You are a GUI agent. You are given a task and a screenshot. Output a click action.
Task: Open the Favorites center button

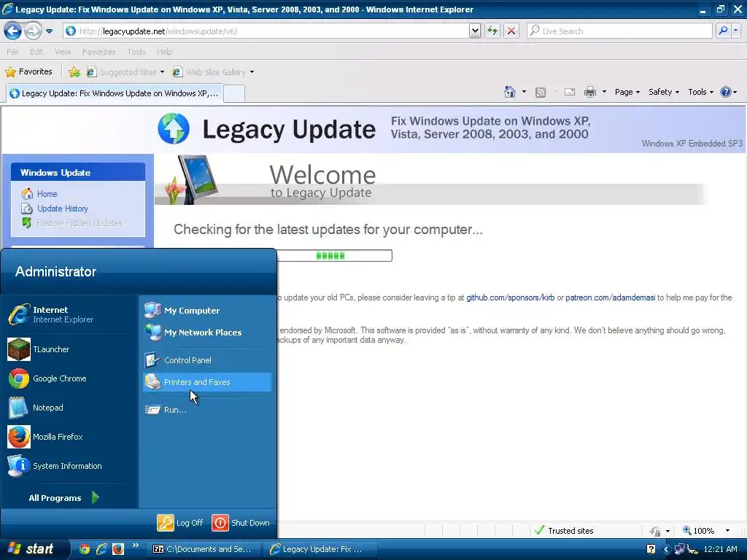[x=28, y=72]
